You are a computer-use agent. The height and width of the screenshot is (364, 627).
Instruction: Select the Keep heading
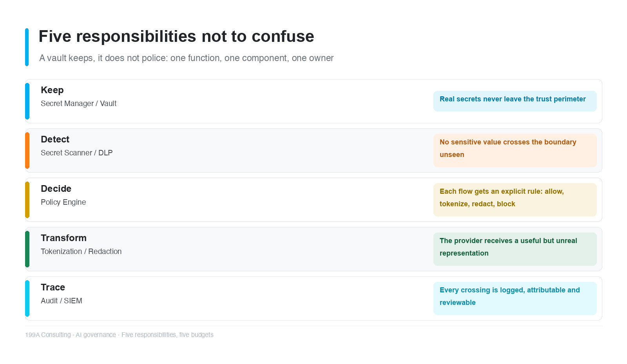tap(52, 90)
